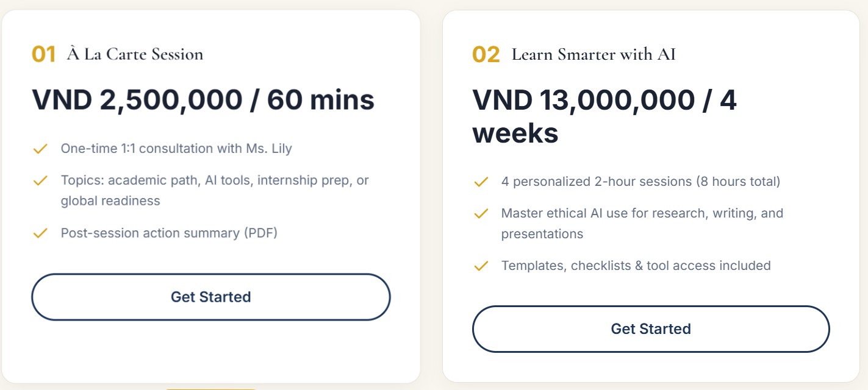
Task: Click the VND 13,000,000 / 4 weeks price
Action: [604, 116]
